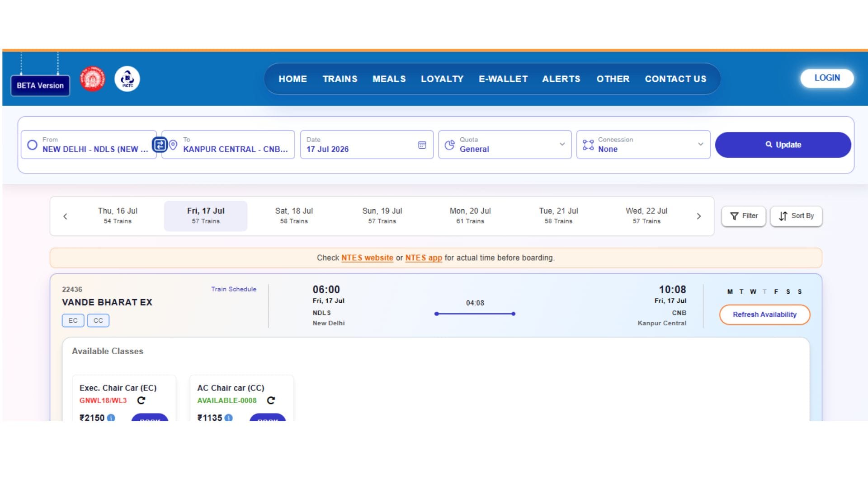Swap From and To stations icon
The width and height of the screenshot is (868, 488).
[160, 145]
